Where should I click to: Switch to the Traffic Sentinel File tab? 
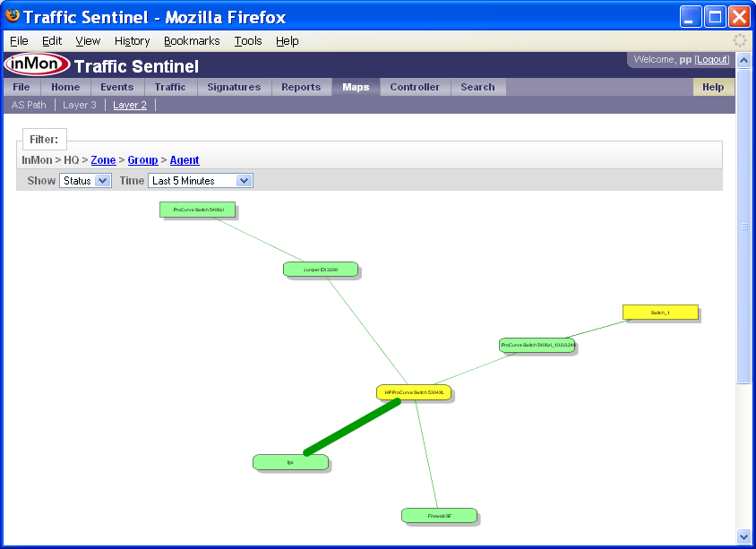pos(21,87)
